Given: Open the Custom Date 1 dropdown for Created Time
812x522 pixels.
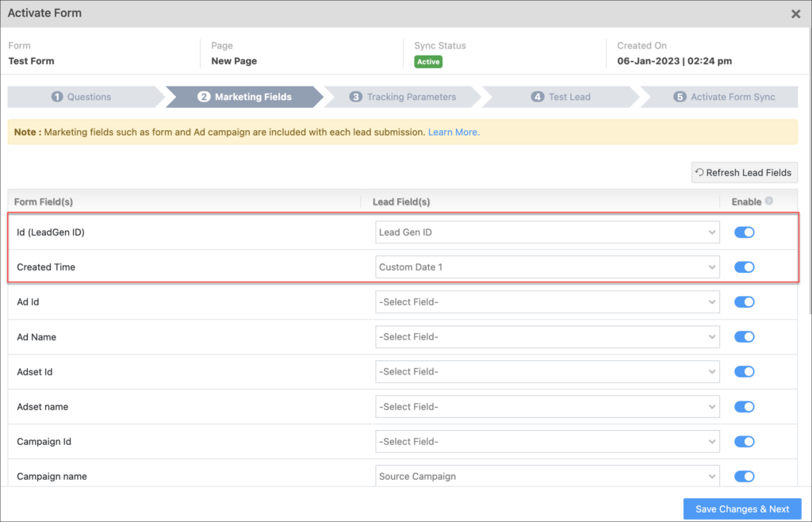Looking at the screenshot, I should [547, 267].
